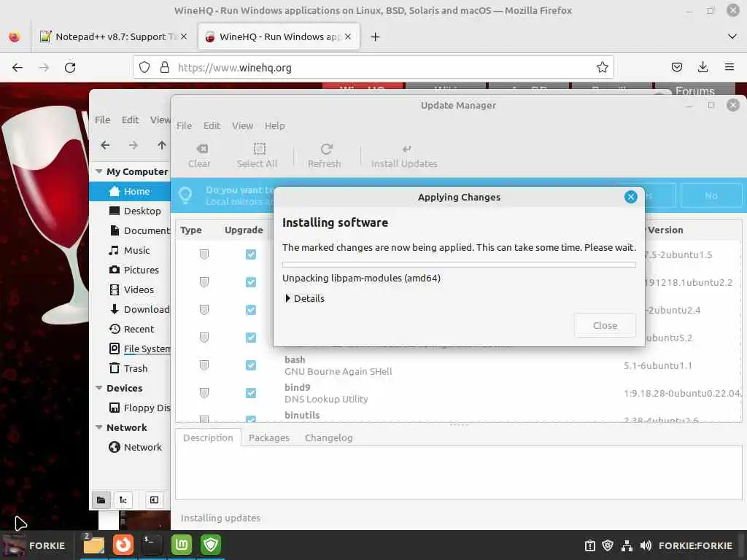Screen dimensions: 747x560
Task: Click the Refresh icon in Update Manager
Action: click(326, 149)
